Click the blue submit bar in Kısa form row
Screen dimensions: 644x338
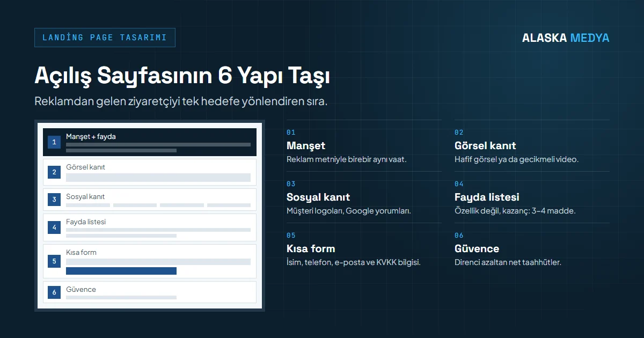point(121,271)
